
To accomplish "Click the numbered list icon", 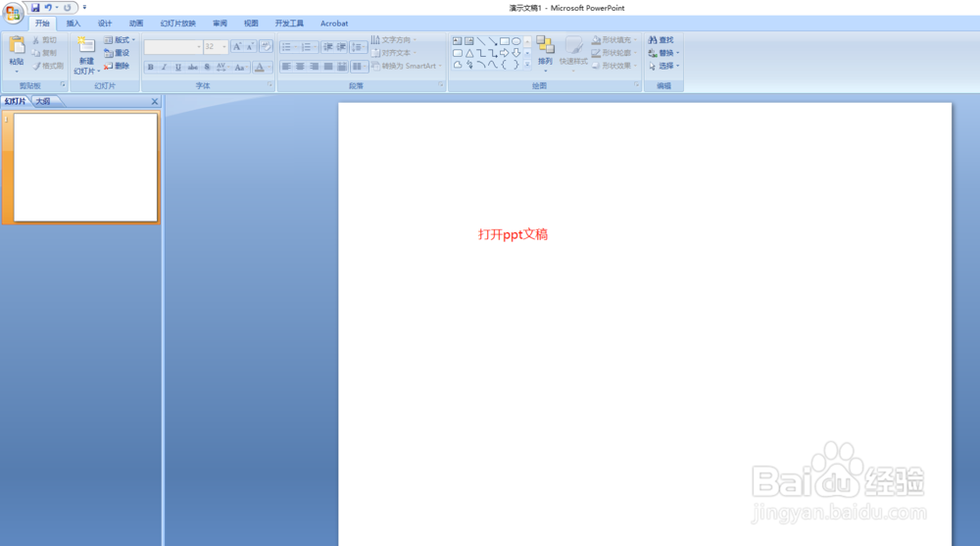I will (306, 47).
